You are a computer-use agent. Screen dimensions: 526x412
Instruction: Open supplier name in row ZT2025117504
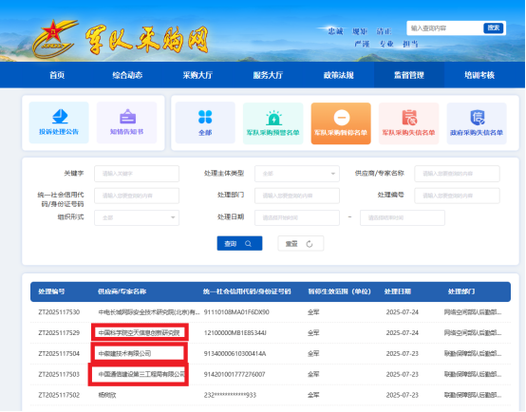coord(125,354)
